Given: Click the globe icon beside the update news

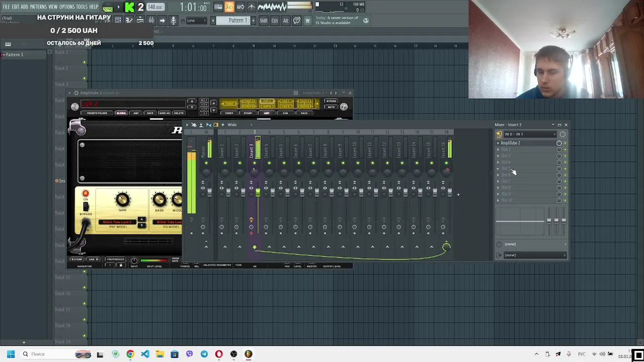Looking at the screenshot, I should coord(366,21).
